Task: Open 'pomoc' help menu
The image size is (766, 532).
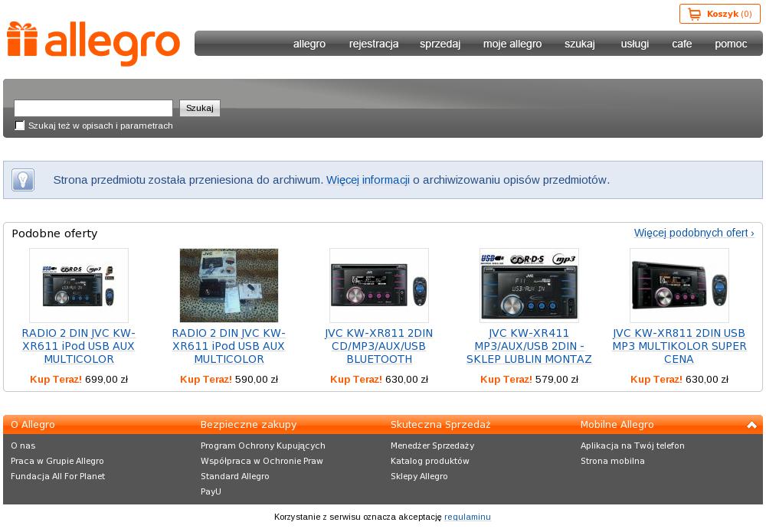Action: tap(731, 44)
